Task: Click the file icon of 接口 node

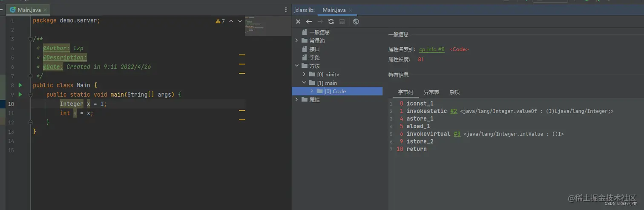Action: click(x=305, y=49)
